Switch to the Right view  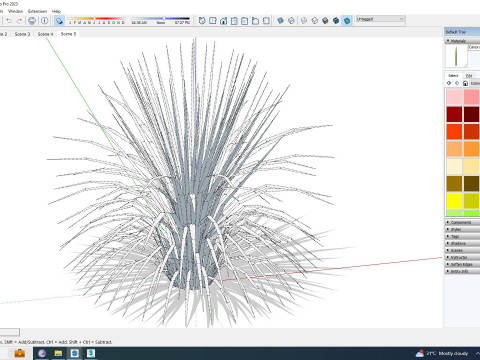pyautogui.click(x=234, y=21)
